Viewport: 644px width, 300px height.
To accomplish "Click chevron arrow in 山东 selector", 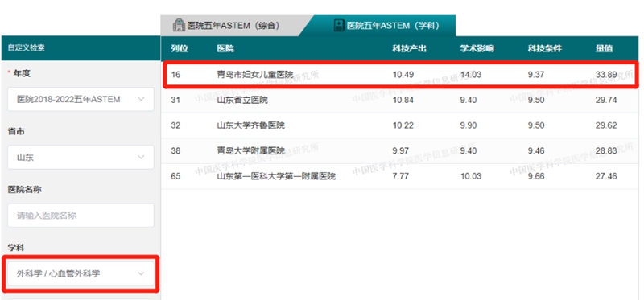I will [141, 157].
